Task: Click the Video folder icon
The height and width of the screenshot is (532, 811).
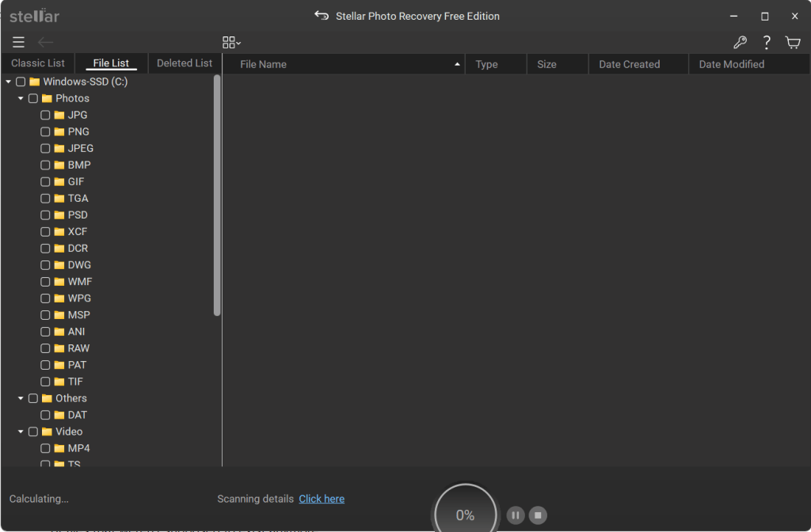Action: (47, 431)
